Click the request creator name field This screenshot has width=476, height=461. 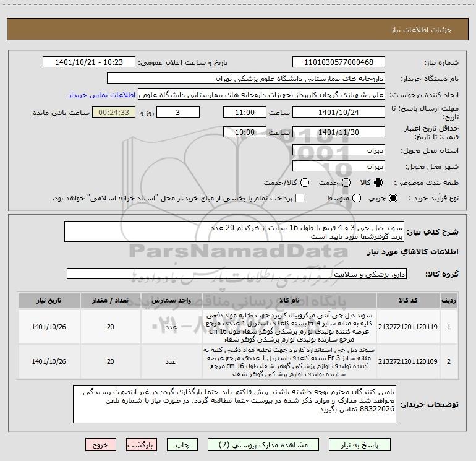pos(261,95)
